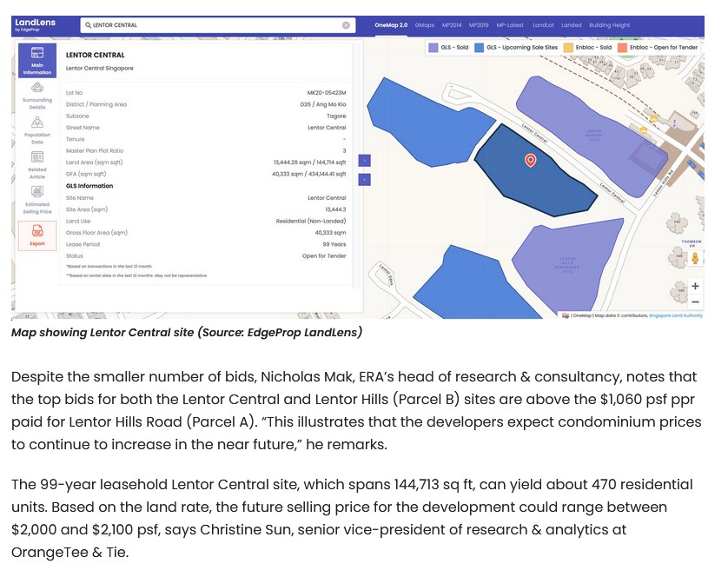Clear the LENTOR CENTRAL search text
Viewport: 728px width, 577px height.
point(346,25)
